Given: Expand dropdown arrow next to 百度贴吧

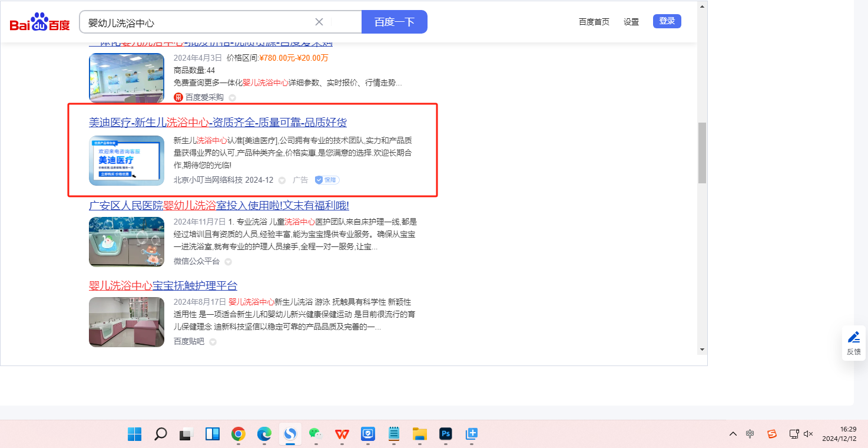Looking at the screenshot, I should click(x=213, y=342).
